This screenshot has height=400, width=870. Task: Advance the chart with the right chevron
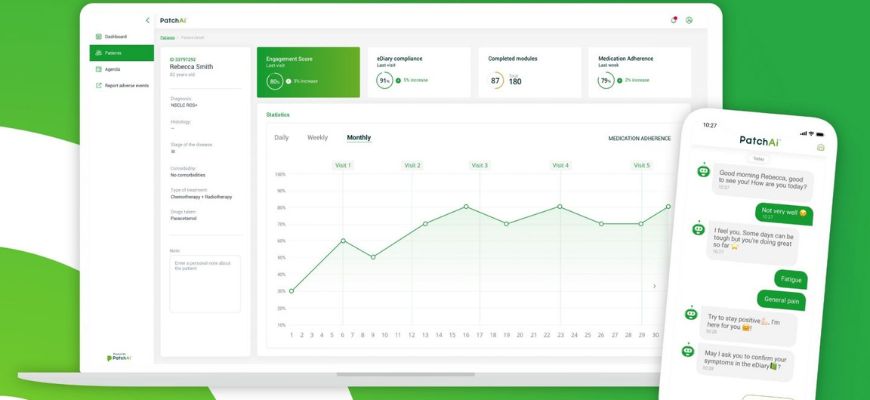(x=654, y=286)
